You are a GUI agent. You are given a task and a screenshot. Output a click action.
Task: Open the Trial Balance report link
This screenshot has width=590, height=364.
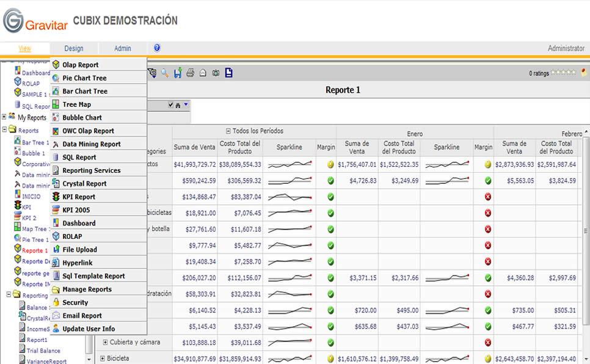click(x=43, y=351)
